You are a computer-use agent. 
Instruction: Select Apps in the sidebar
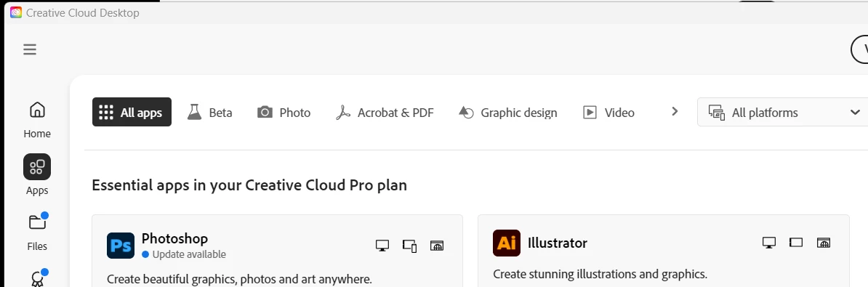click(37, 175)
